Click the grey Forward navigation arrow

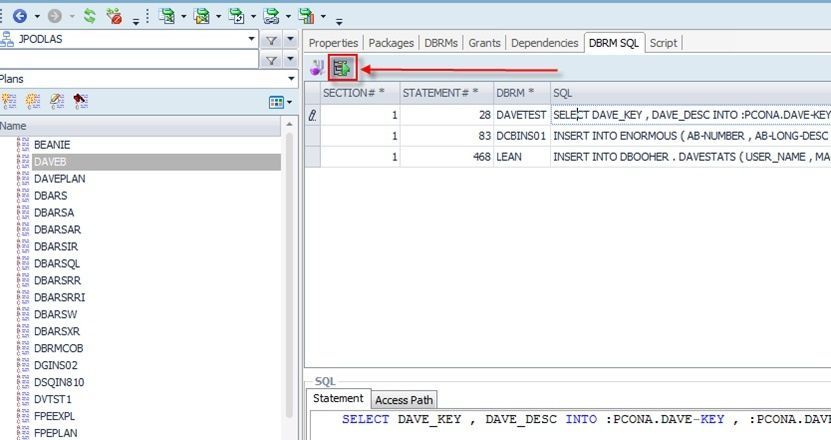coord(55,16)
